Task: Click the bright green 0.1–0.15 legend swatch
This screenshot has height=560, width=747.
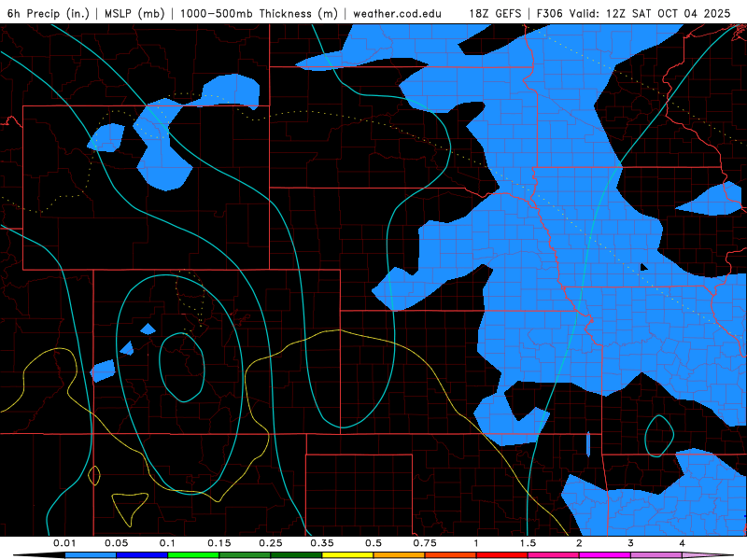Action: 193,555
